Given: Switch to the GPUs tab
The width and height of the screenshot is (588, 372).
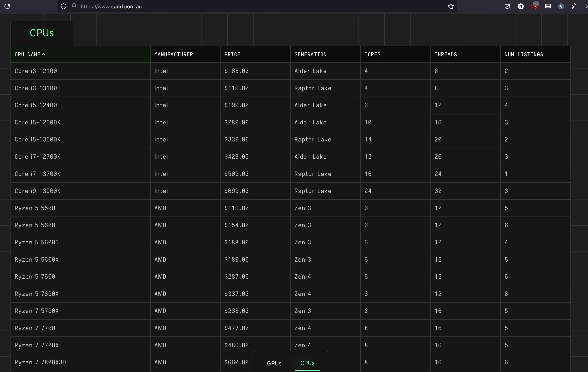Looking at the screenshot, I should pyautogui.click(x=274, y=363).
